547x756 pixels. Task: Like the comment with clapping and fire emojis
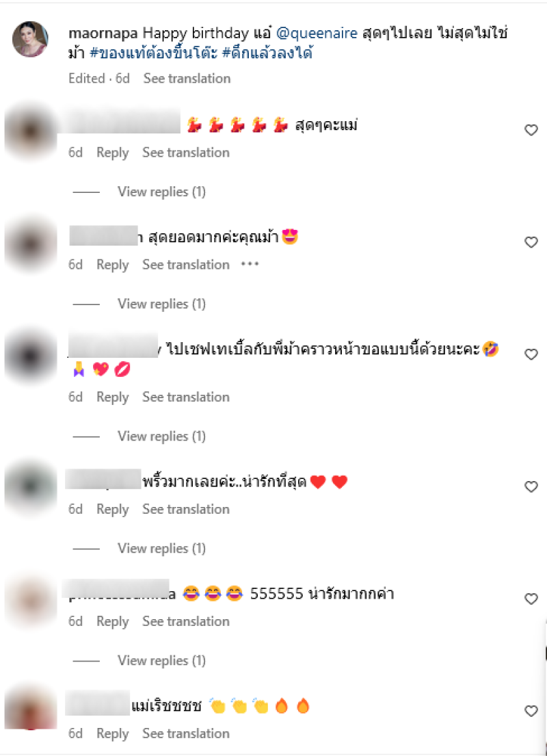[531, 711]
